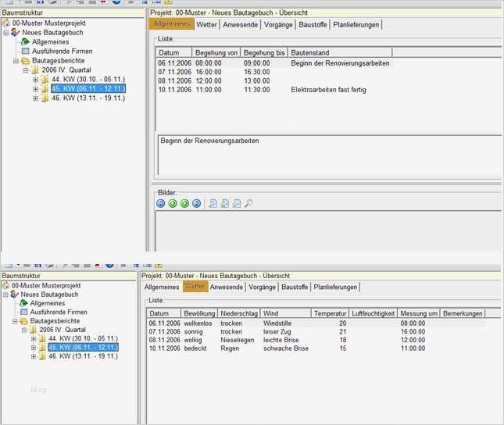Click the empty Bilder image preview area
Screen dimensions: 504x425
[328, 231]
